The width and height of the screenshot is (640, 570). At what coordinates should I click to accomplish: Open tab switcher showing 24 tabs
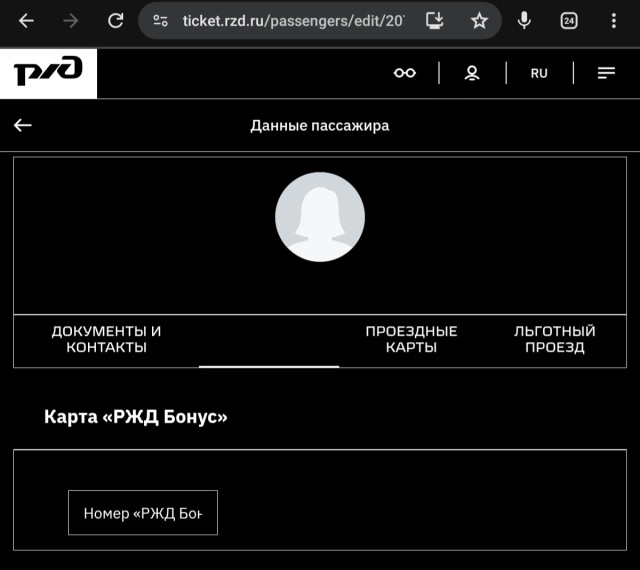pyautogui.click(x=569, y=20)
